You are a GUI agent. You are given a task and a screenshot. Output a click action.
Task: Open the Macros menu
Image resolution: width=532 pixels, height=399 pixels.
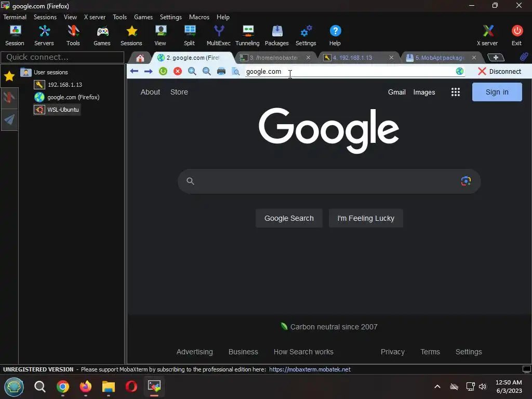(199, 17)
